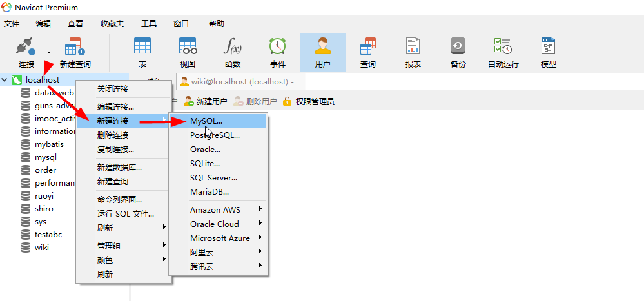The image size is (644, 301).
Task: Open the 自动运行 (Automation) icon
Action: coord(503,46)
